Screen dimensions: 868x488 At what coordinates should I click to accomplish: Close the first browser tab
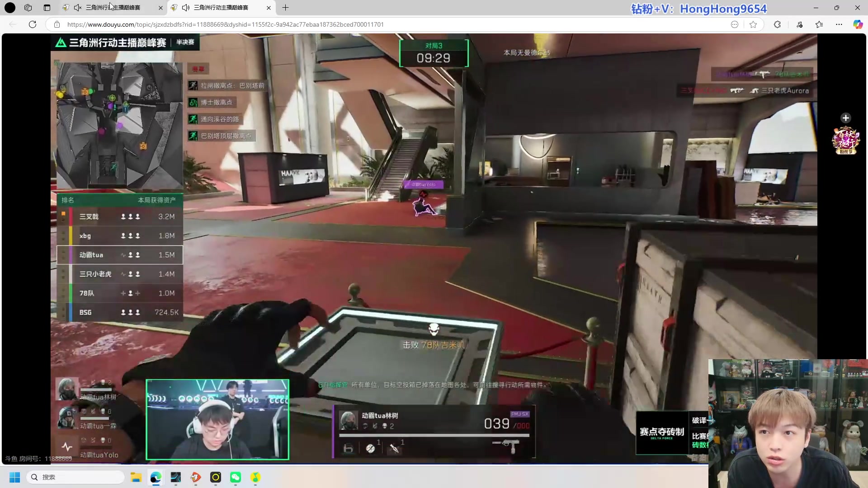click(x=160, y=8)
